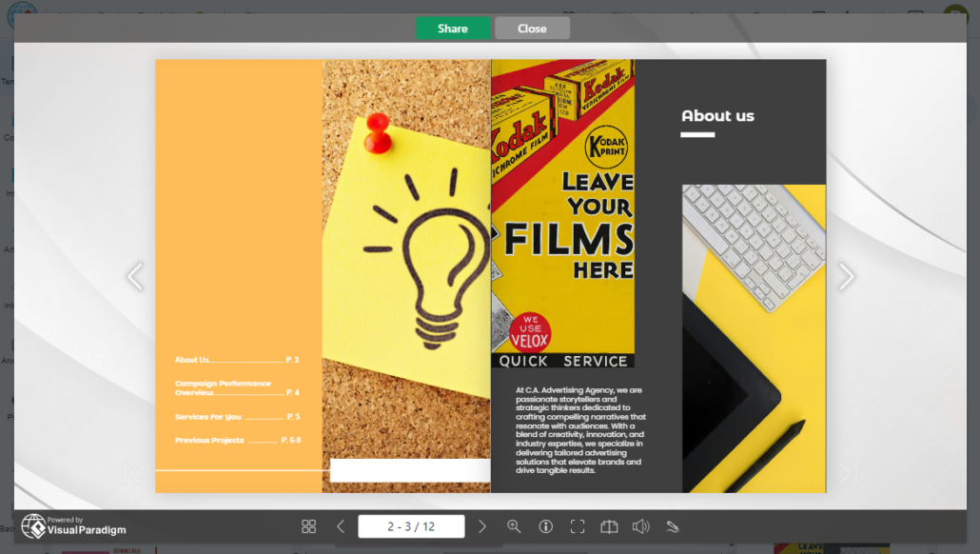Click the toolbar previous-page chevron
Viewport: 980px width, 554px height.
click(340, 525)
